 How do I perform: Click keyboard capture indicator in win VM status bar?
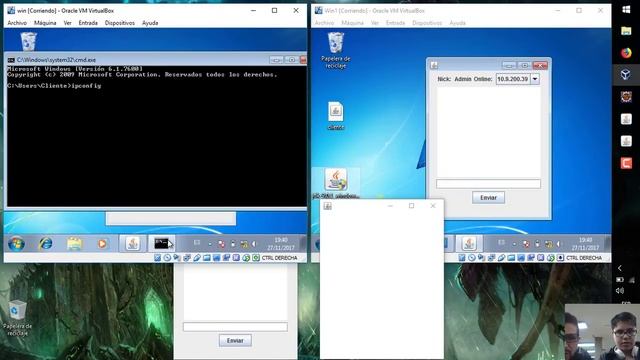tap(256, 258)
